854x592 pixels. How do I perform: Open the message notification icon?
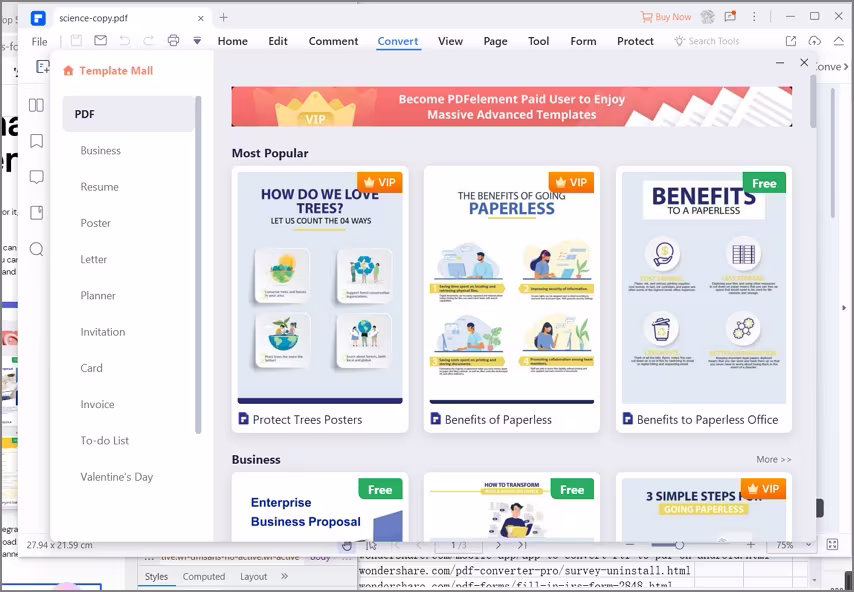[x=730, y=17]
